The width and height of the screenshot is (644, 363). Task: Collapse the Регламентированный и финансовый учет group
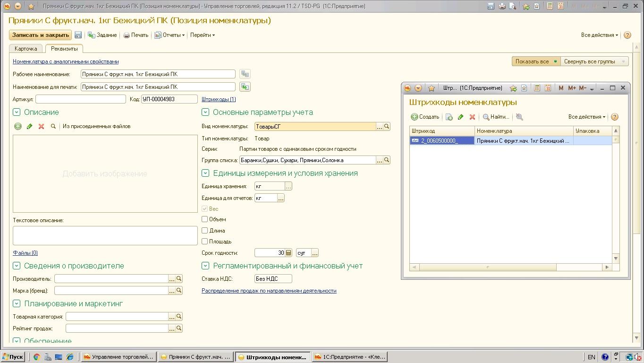pyautogui.click(x=205, y=266)
